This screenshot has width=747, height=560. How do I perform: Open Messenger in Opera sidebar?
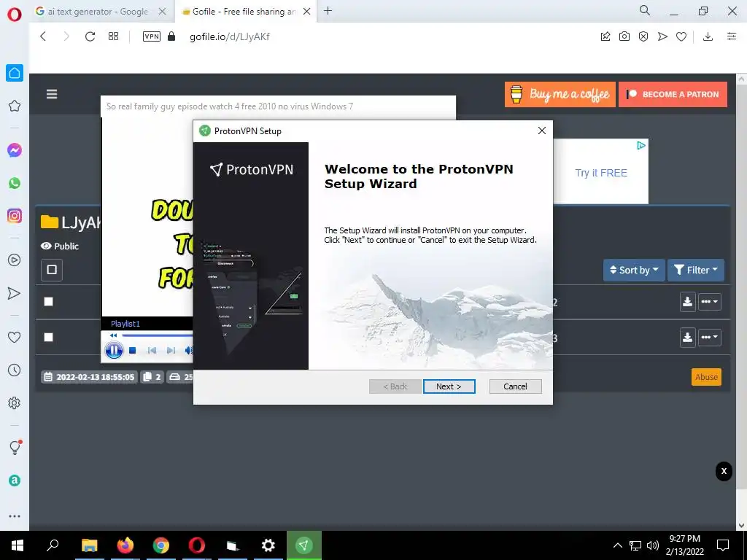point(15,150)
